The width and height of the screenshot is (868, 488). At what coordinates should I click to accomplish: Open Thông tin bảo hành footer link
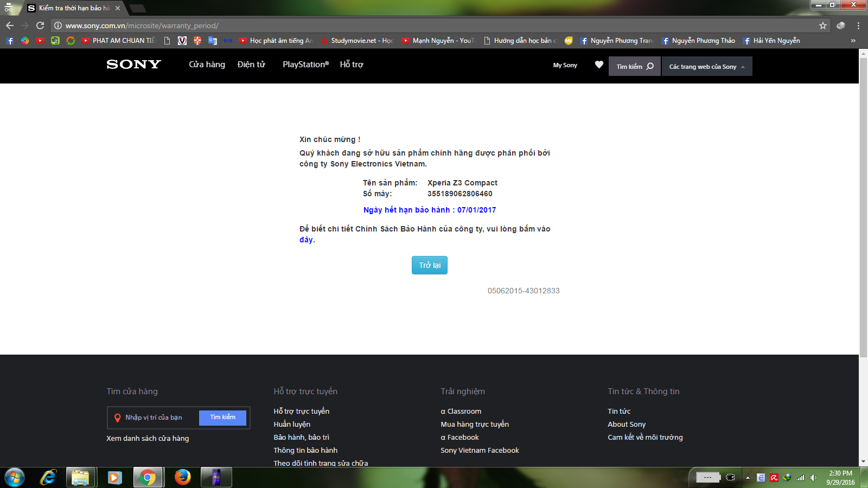point(305,450)
